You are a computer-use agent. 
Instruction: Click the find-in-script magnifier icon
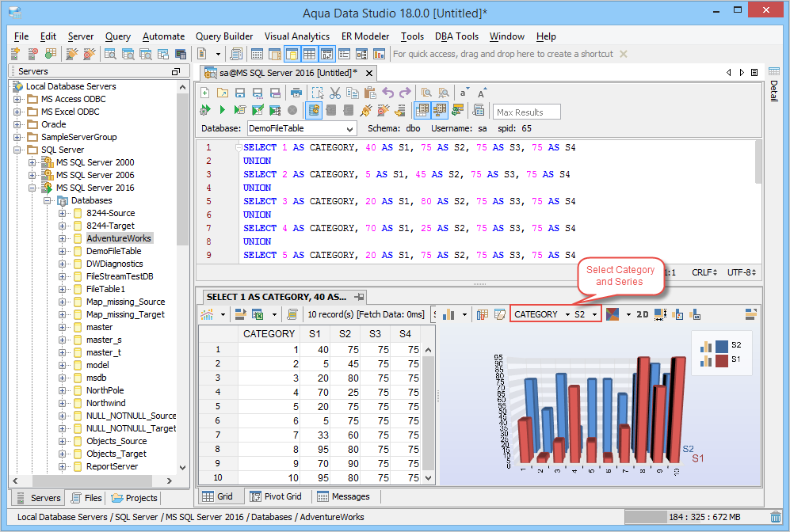[426, 93]
